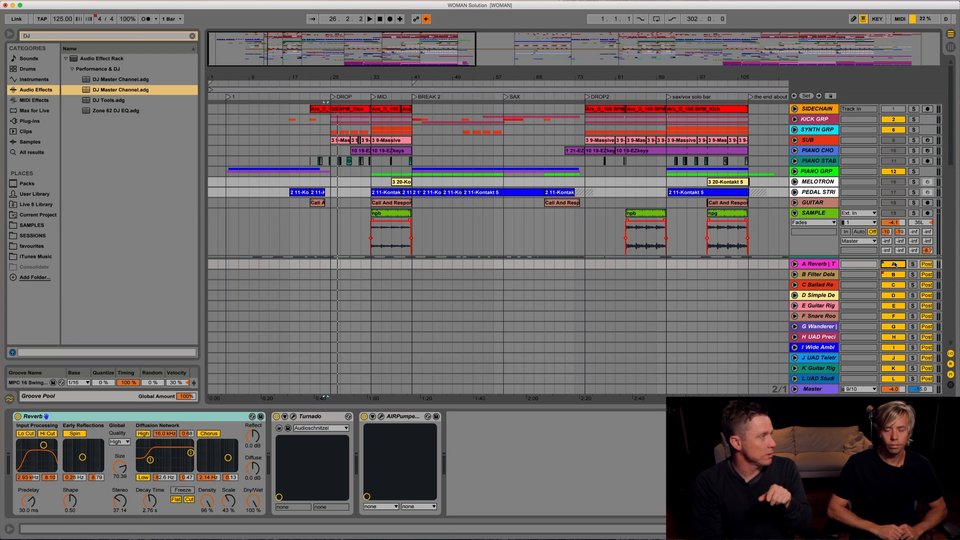The height and width of the screenshot is (540, 960).
Task: Toggle the Automation Arm button
Action: (416, 19)
